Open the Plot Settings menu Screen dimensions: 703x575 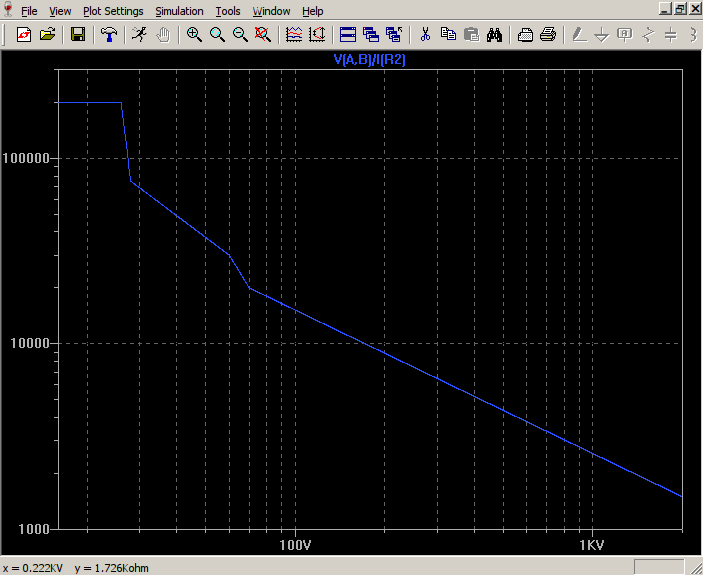[x=113, y=11]
